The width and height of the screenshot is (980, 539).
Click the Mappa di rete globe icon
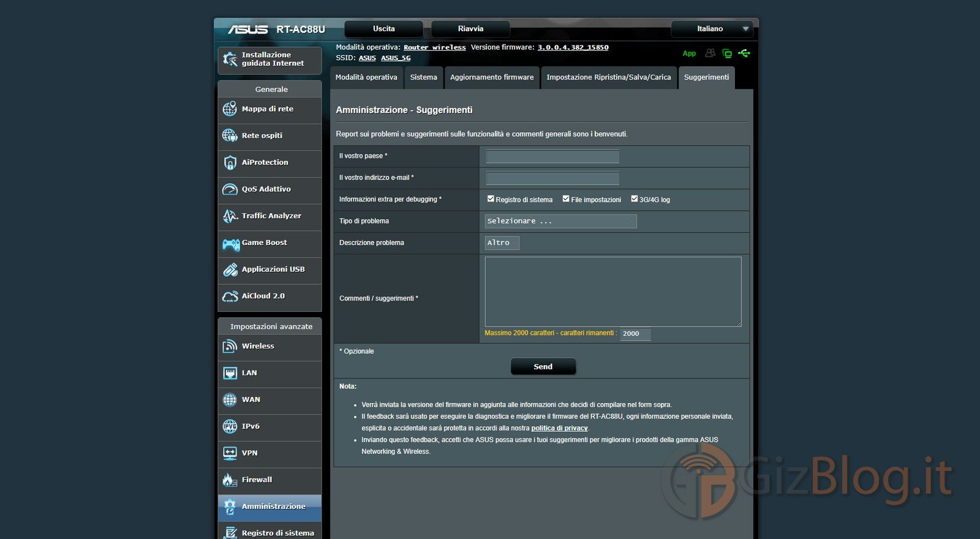[230, 109]
